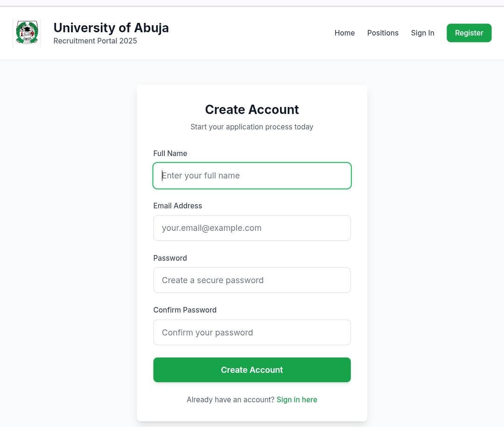Click the Email Address label
This screenshot has height=427, width=504.
177,206
